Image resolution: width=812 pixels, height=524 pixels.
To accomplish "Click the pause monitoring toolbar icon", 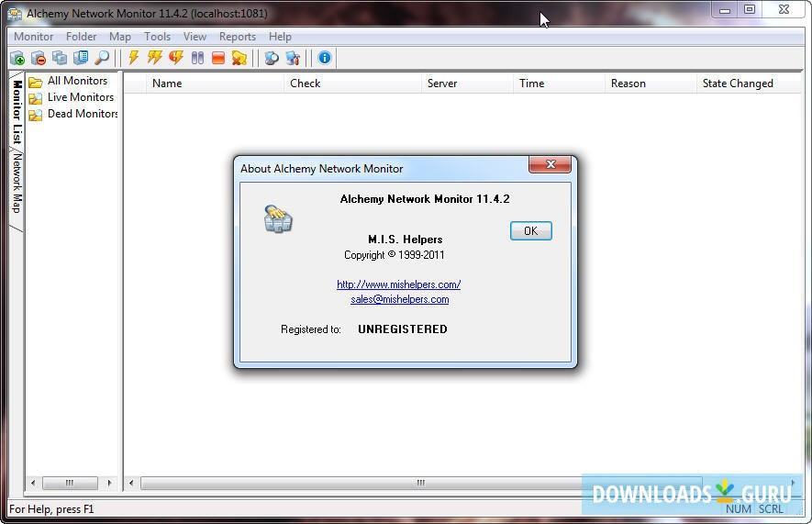I will pyautogui.click(x=197, y=58).
